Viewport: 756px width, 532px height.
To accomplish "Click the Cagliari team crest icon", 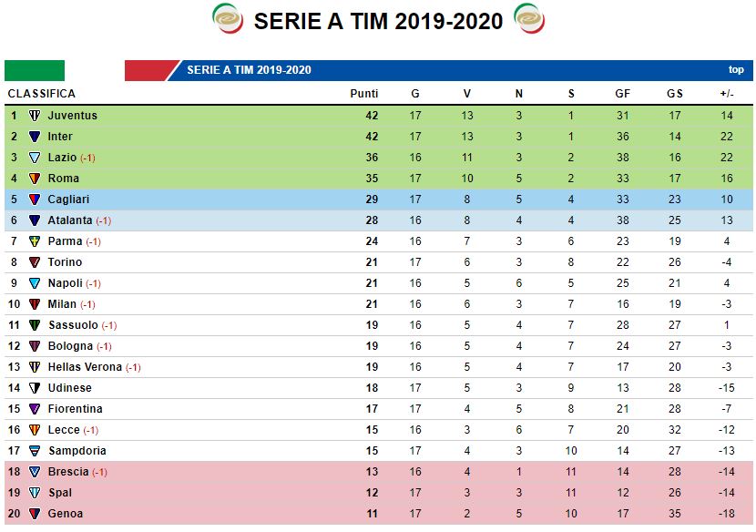I will [x=35, y=199].
